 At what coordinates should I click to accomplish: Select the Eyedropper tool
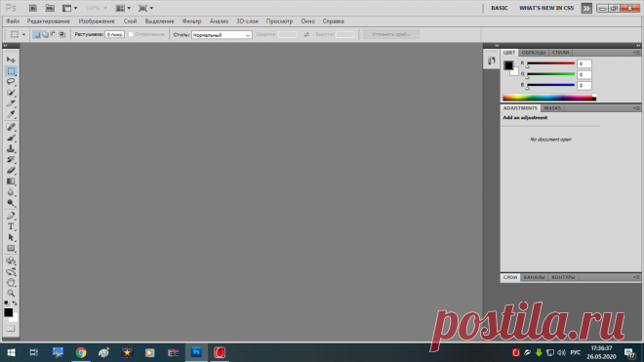11,114
